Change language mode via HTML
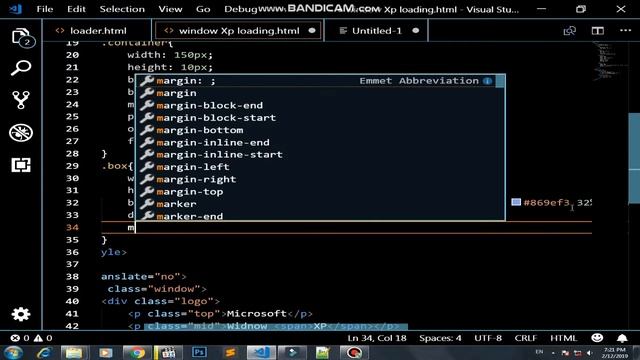This screenshot has width=640, height=360. pos(563,338)
